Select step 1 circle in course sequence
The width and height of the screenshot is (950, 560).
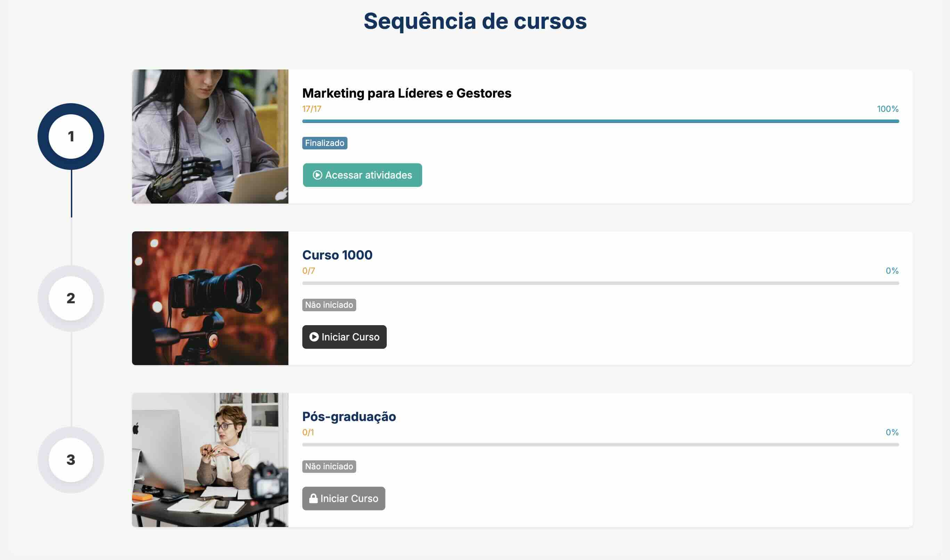tap(71, 137)
